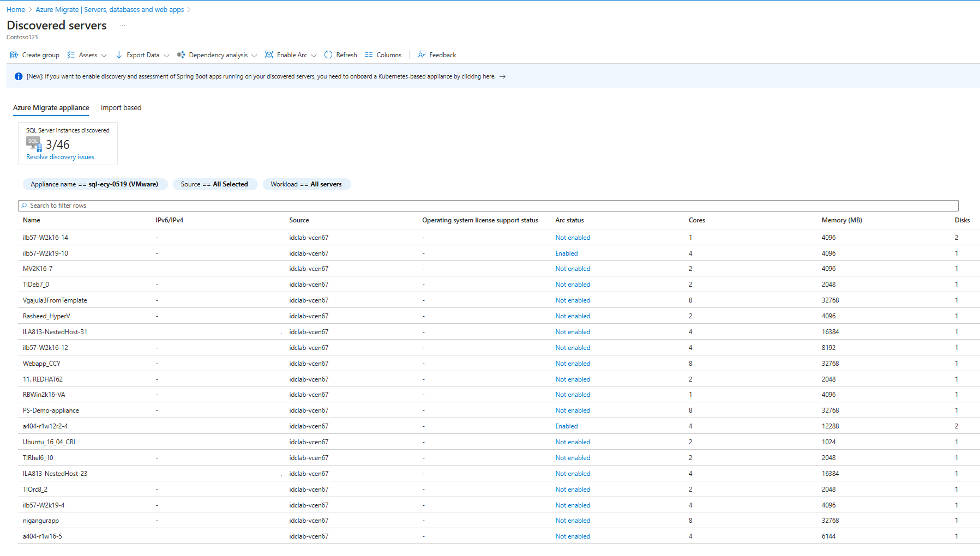Click the Assess checklist icon

71,55
